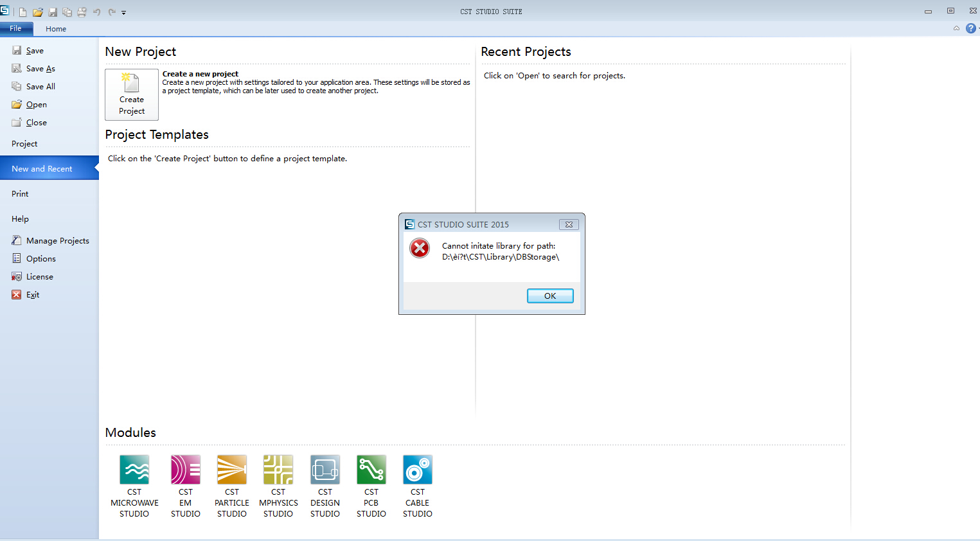Click the Redo arrow in quick access toolbar

[x=112, y=12]
